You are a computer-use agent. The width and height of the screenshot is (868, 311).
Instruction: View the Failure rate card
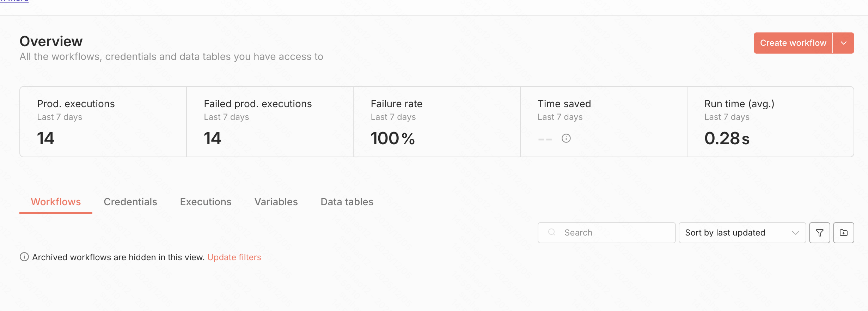coord(436,122)
